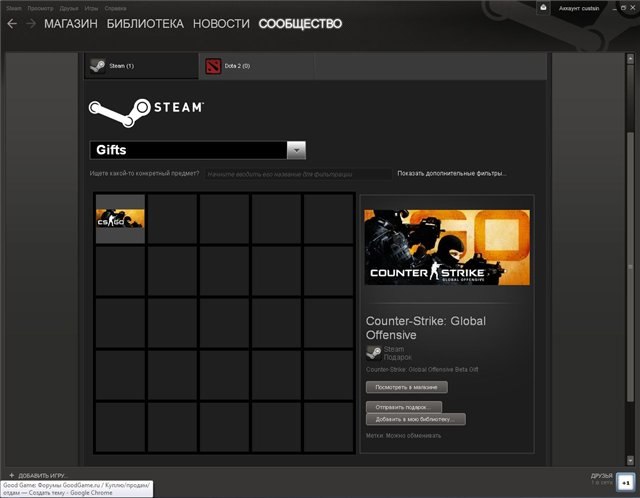Open the inbox notification envelope icon
Image resolution: width=640 pixels, height=498 pixels.
[543, 8]
